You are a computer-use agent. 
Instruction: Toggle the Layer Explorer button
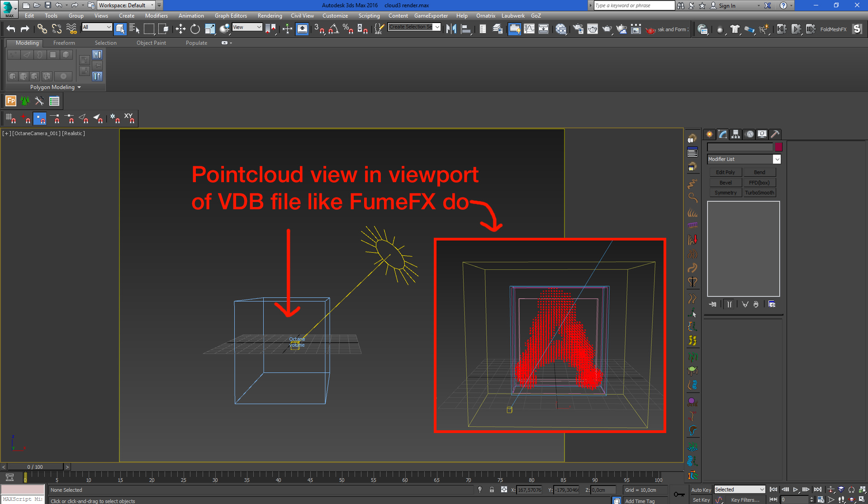pos(498,29)
